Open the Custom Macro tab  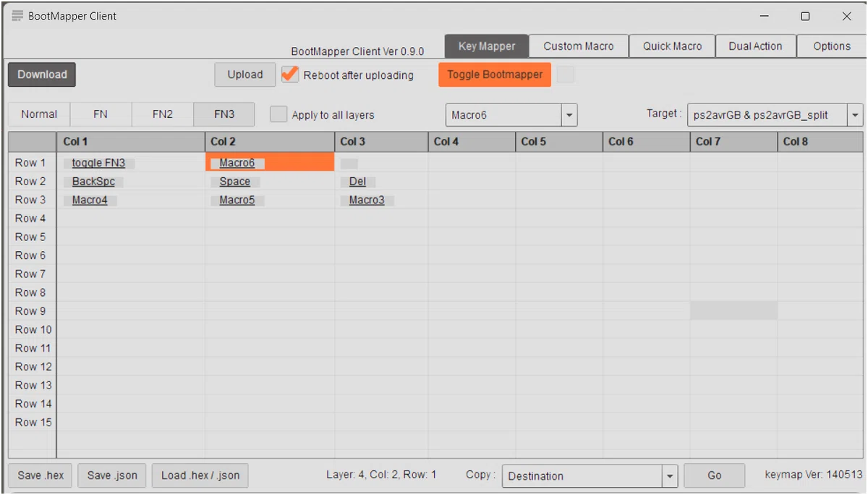click(x=579, y=46)
